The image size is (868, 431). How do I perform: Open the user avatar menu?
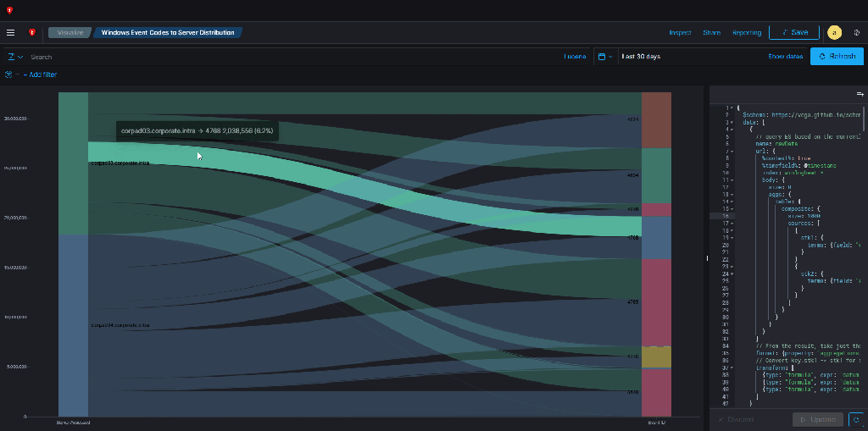tap(834, 33)
